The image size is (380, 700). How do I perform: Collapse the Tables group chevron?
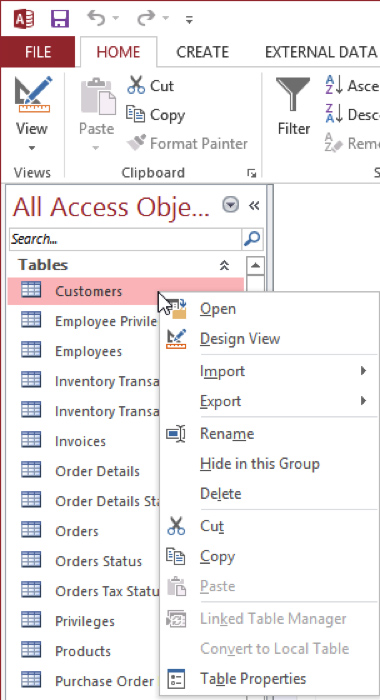[224, 265]
